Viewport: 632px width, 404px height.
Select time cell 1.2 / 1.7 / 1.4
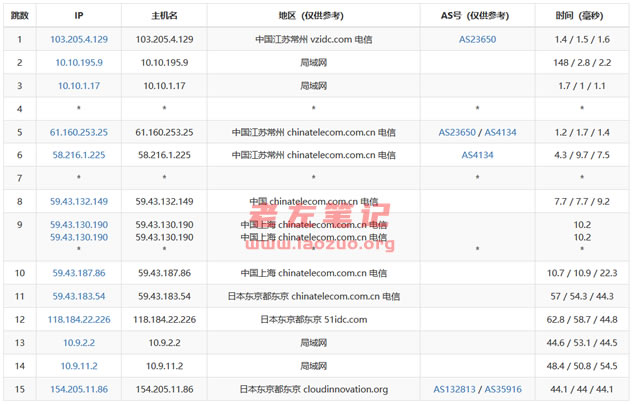(x=582, y=132)
